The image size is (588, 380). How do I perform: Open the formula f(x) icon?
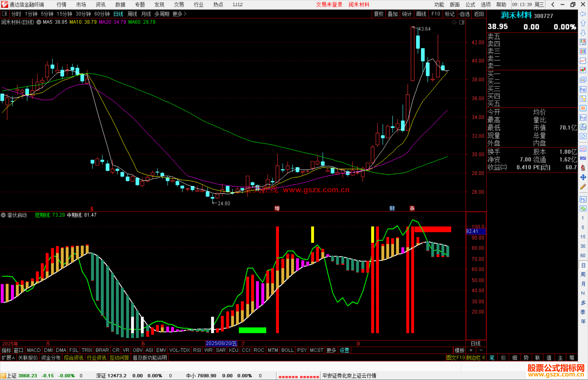(x=583, y=127)
